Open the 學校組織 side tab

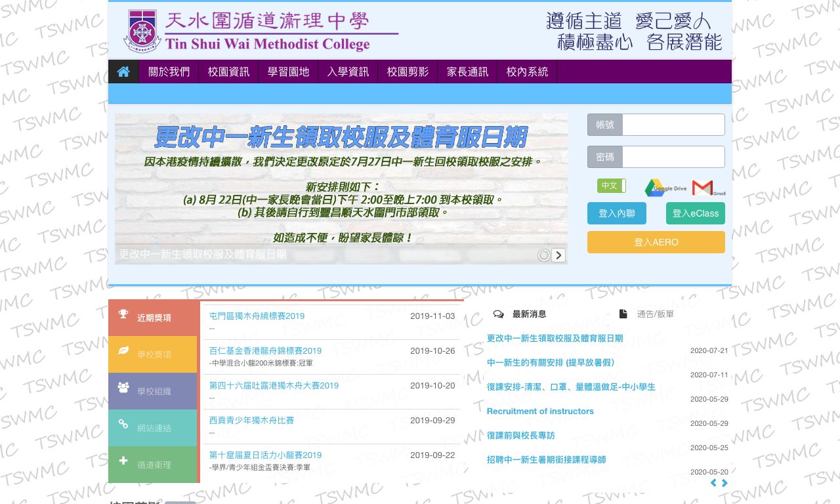point(153,391)
